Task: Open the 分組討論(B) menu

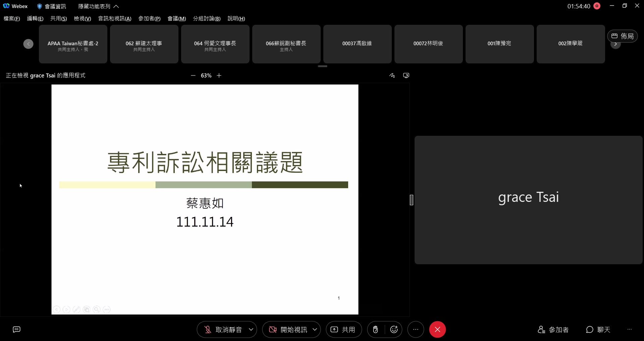Action: [x=207, y=18]
